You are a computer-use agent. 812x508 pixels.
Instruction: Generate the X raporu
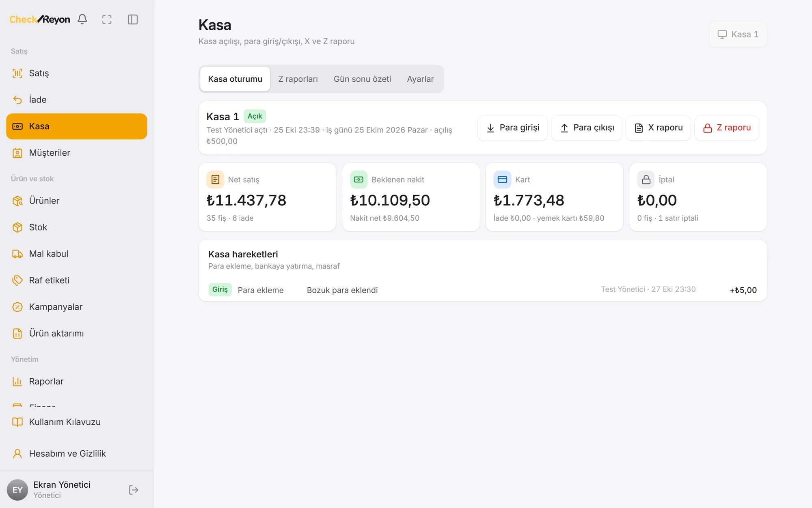coord(658,128)
